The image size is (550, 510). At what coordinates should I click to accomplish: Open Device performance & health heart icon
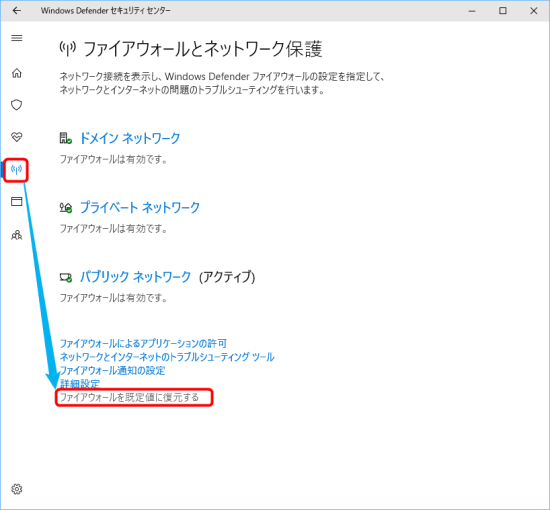[16, 137]
